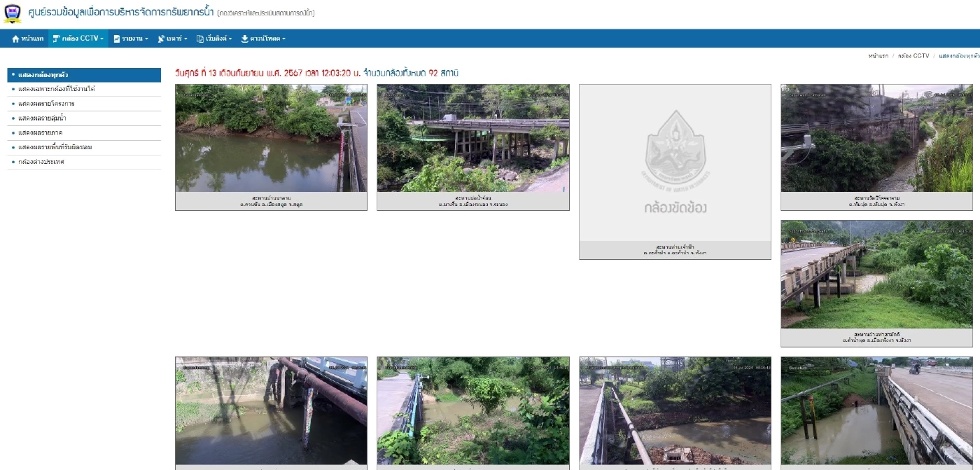Open the กล้องขัดข้อง placeholder camera tile
Screen dimensions: 980x470
coord(675,163)
